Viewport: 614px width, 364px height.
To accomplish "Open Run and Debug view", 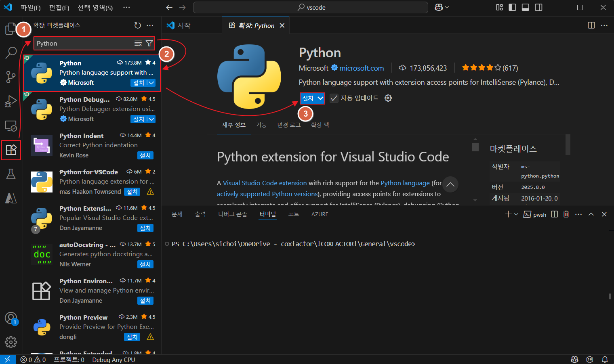I will [11, 101].
